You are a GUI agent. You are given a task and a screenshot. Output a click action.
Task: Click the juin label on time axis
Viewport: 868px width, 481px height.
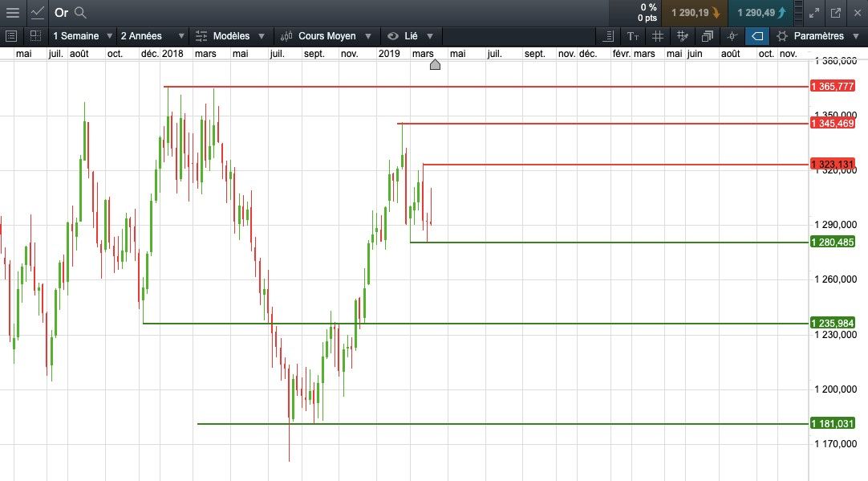tap(694, 54)
